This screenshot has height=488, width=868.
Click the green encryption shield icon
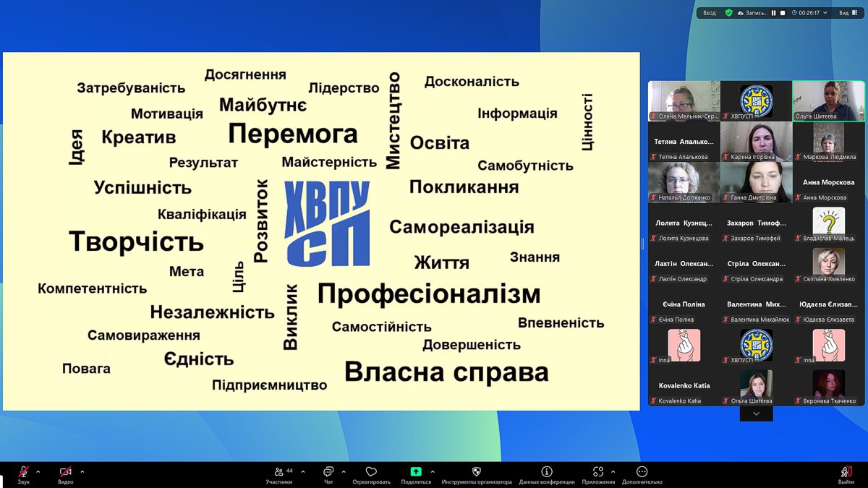729,13
